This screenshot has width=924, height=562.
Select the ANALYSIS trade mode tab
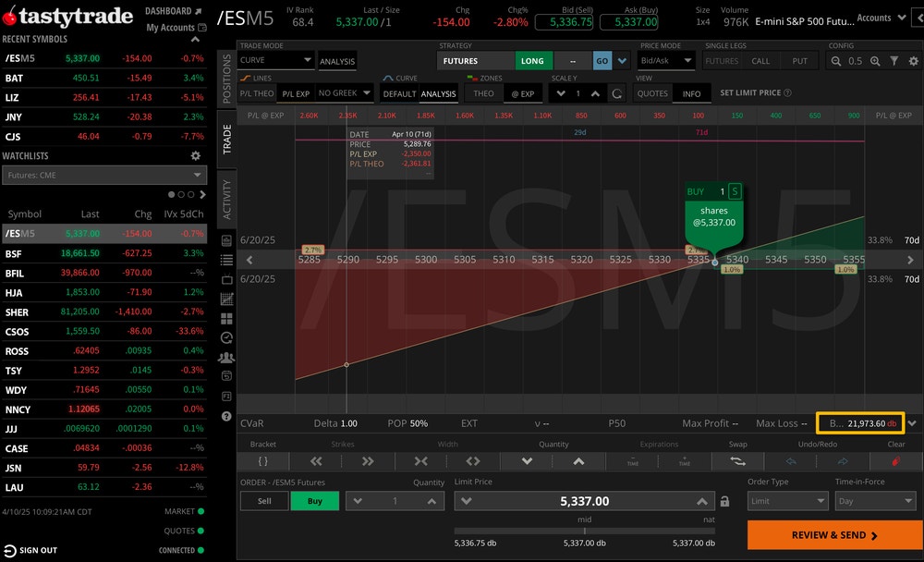tap(337, 61)
